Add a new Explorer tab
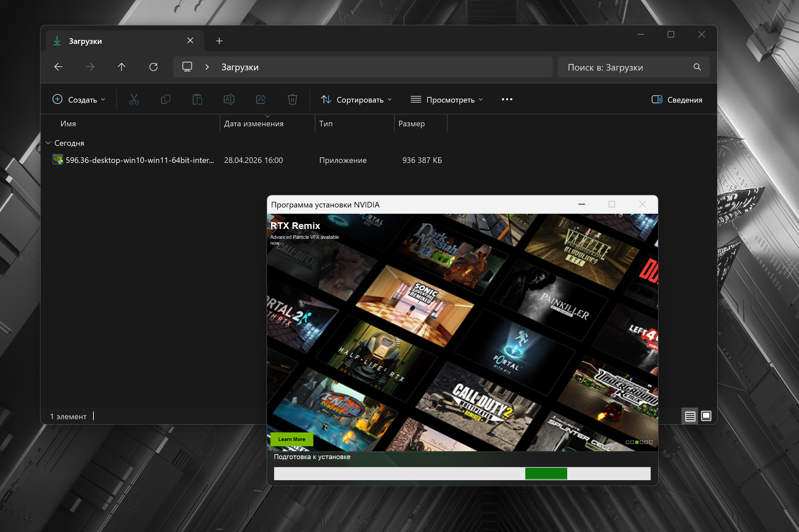Viewport: 799px width, 532px height. click(x=219, y=41)
